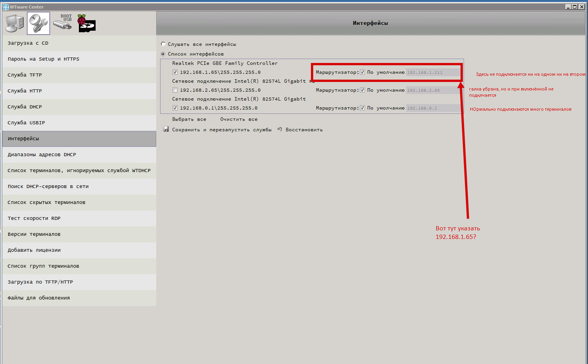The width and height of the screenshot is (588, 364).
Task: Toggle По умолчанию checkbox for 192.168.1.211 router
Action: [362, 72]
